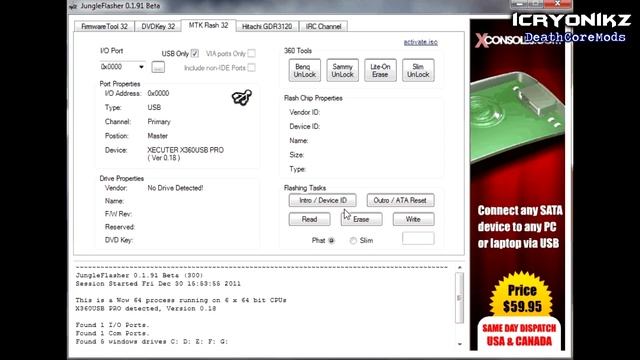Open the FirmwareTool 32 tab
Screen dimensions: 640x360
pyautogui.click(x=104, y=26)
